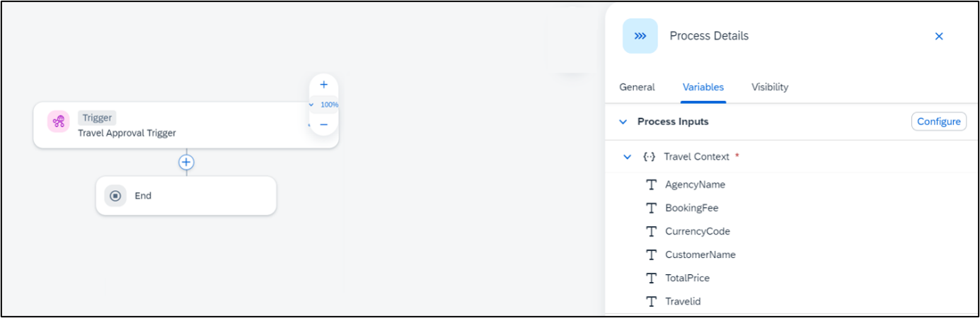The height and width of the screenshot is (318, 980).
Task: Collapse the Process Inputs section
Action: (623, 122)
